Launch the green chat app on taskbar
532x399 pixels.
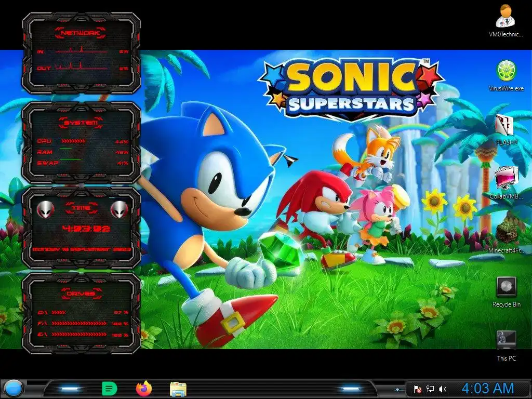point(109,389)
